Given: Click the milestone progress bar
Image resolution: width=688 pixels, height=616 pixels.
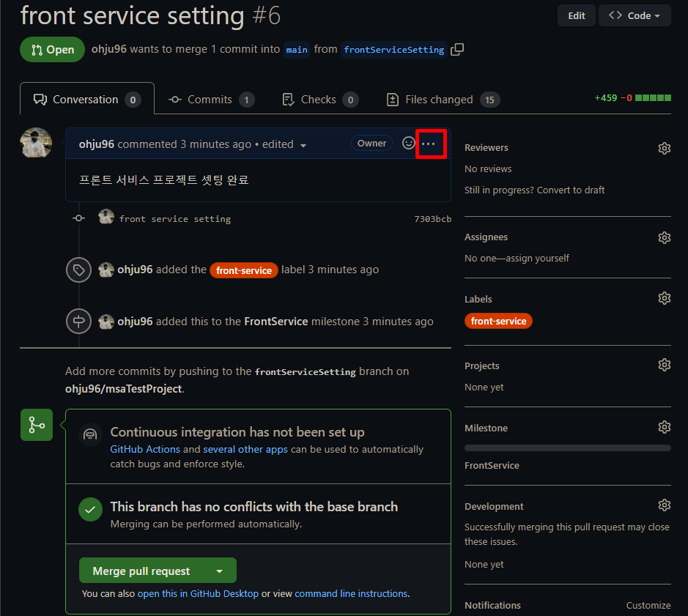Looking at the screenshot, I should [567, 448].
